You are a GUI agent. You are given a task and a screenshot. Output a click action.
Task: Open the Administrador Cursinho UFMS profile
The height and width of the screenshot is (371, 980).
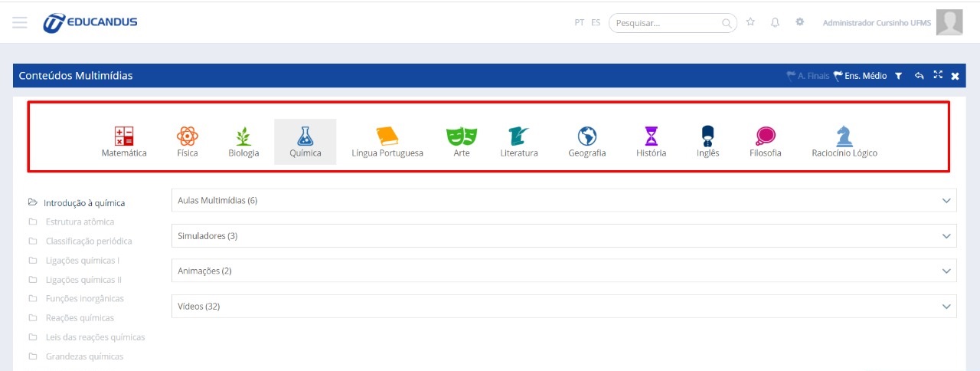(877, 23)
